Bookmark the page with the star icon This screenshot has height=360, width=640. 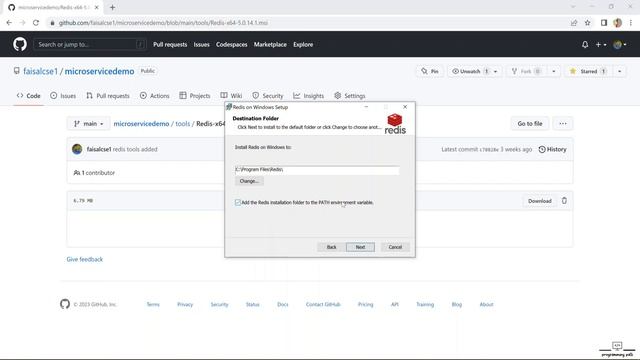click(587, 23)
